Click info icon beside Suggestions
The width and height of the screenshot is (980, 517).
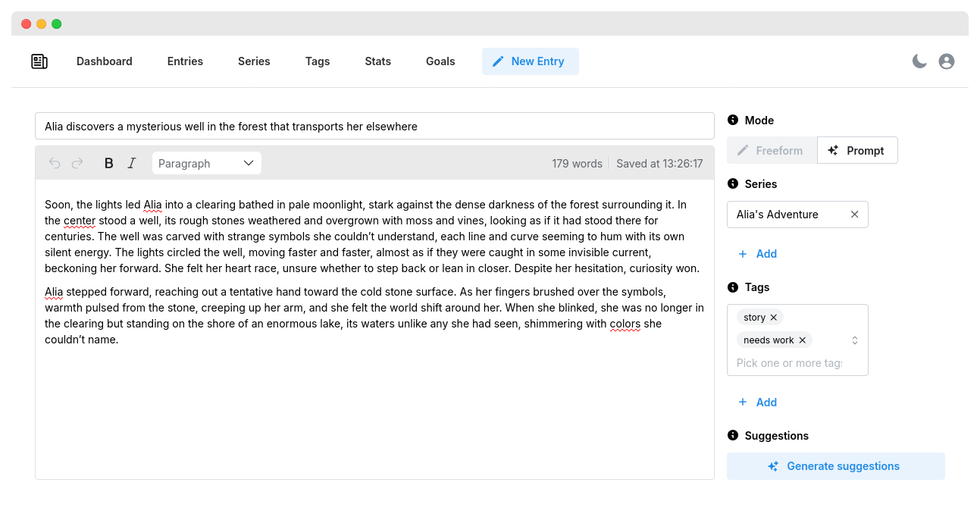733,435
